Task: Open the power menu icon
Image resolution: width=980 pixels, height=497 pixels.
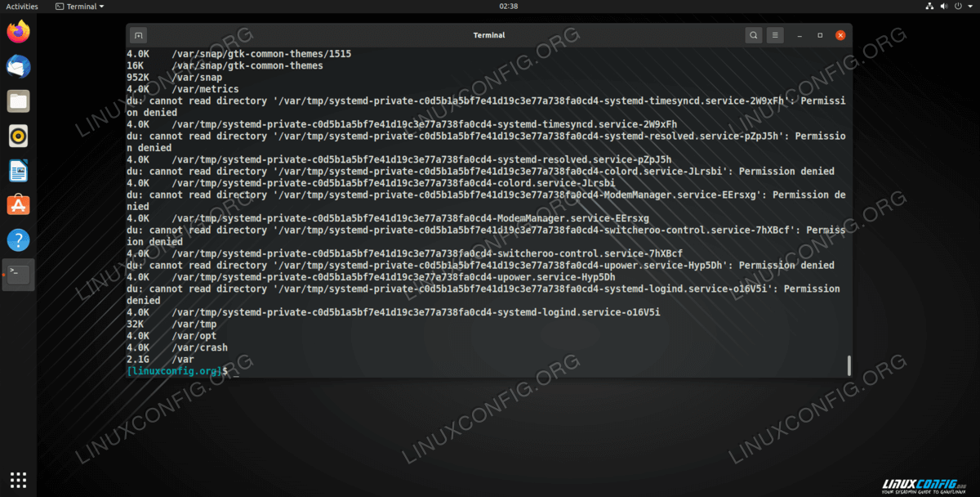Action: coord(964,7)
